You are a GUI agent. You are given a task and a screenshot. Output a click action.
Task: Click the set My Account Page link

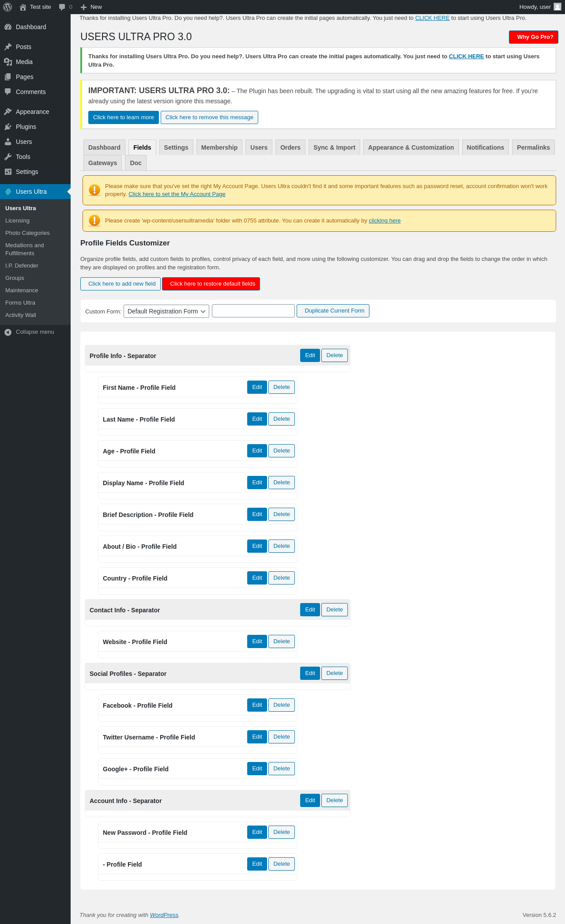click(x=177, y=194)
